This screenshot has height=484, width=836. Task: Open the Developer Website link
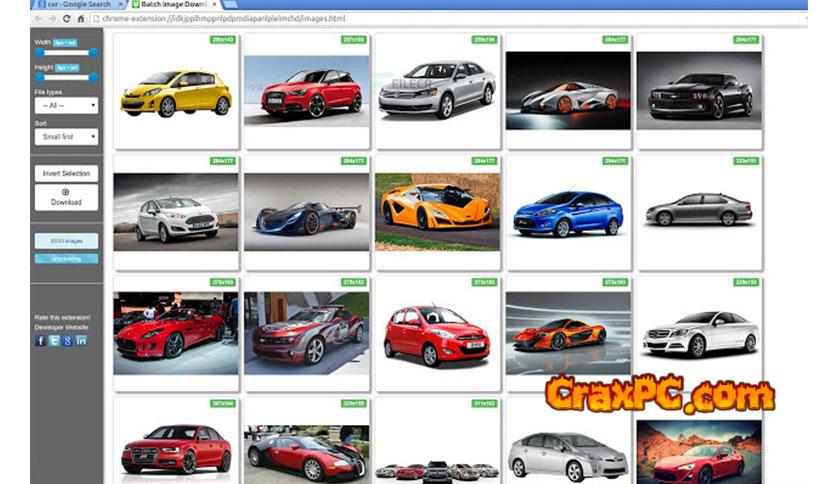pos(63,327)
